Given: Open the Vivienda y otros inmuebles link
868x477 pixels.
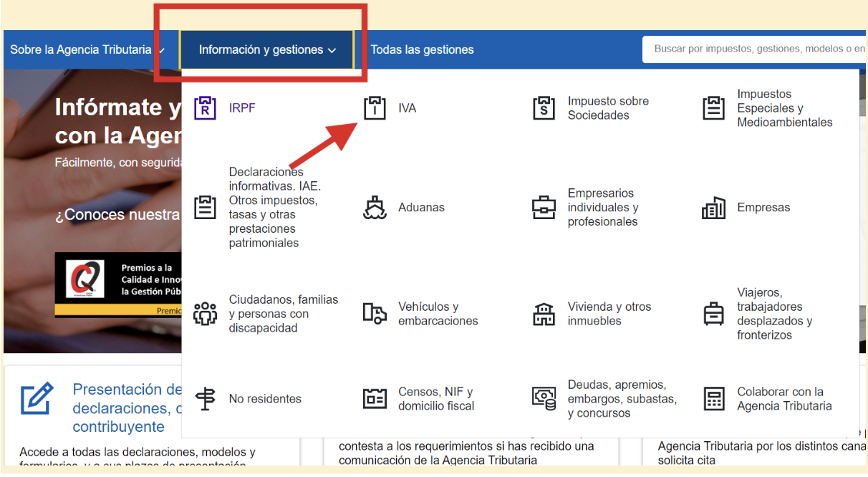Looking at the screenshot, I should (x=609, y=314).
